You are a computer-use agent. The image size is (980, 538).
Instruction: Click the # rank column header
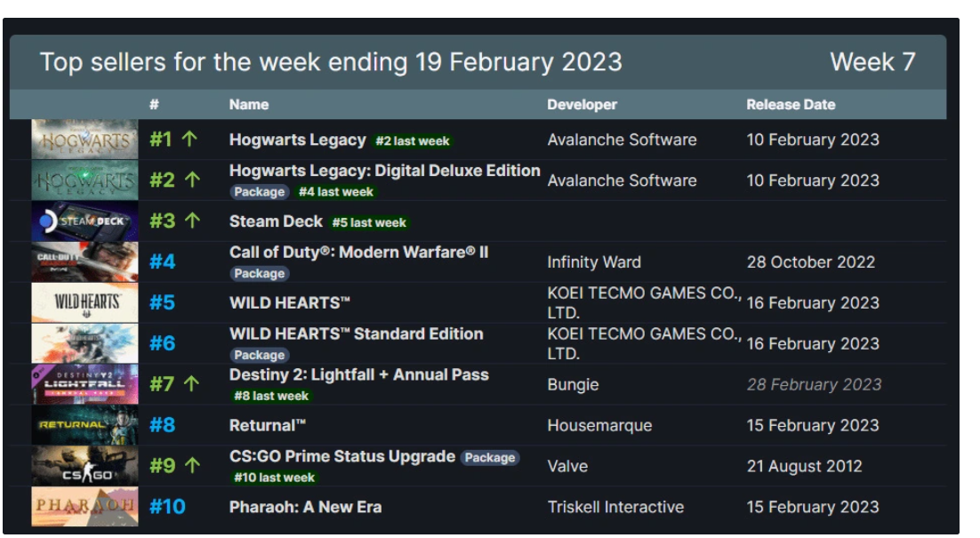pos(155,104)
